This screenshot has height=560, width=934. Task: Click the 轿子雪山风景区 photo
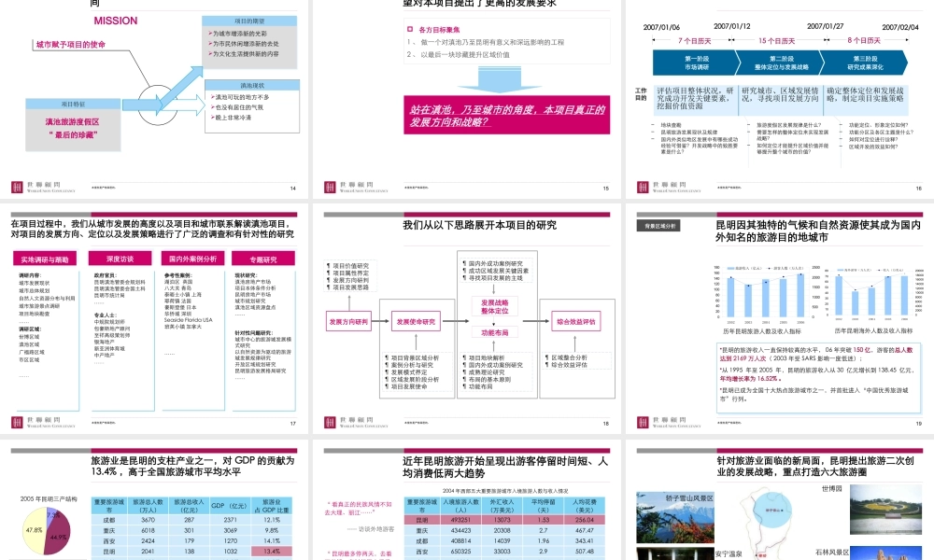(675, 517)
